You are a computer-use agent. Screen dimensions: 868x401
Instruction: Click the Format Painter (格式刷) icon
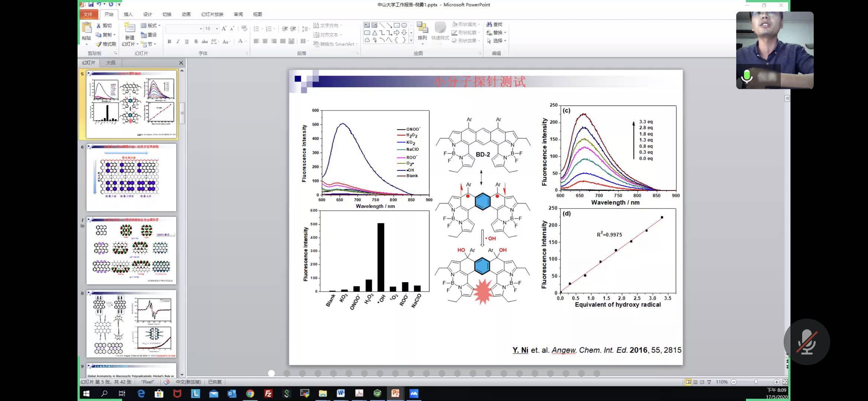(x=99, y=44)
